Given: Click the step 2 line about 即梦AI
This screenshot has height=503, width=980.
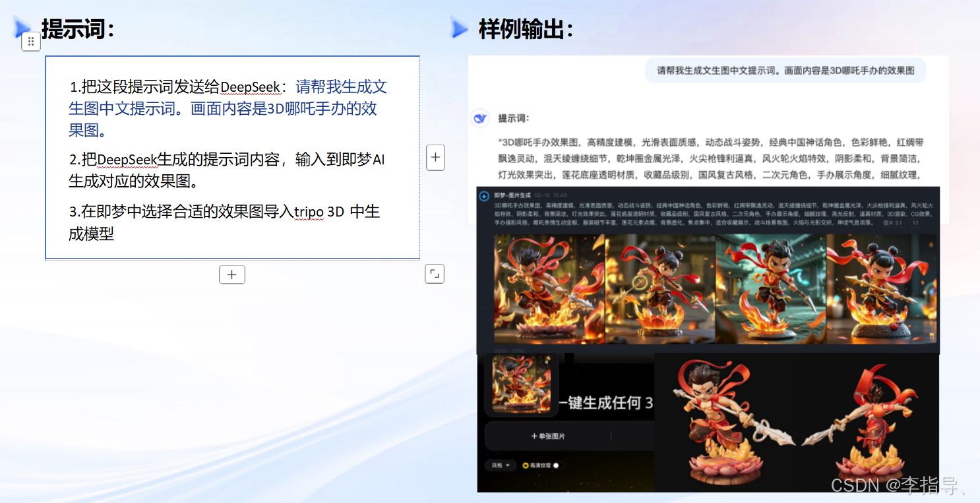Looking at the screenshot, I should [x=227, y=170].
